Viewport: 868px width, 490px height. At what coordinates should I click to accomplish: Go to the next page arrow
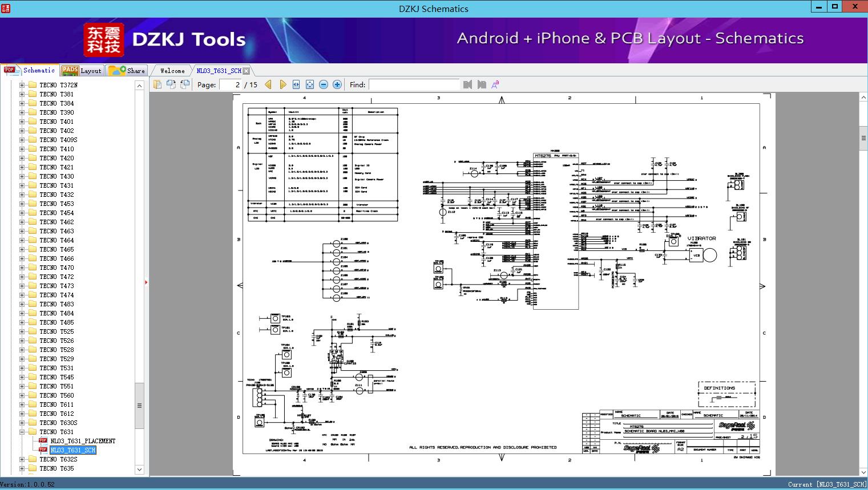pos(282,84)
